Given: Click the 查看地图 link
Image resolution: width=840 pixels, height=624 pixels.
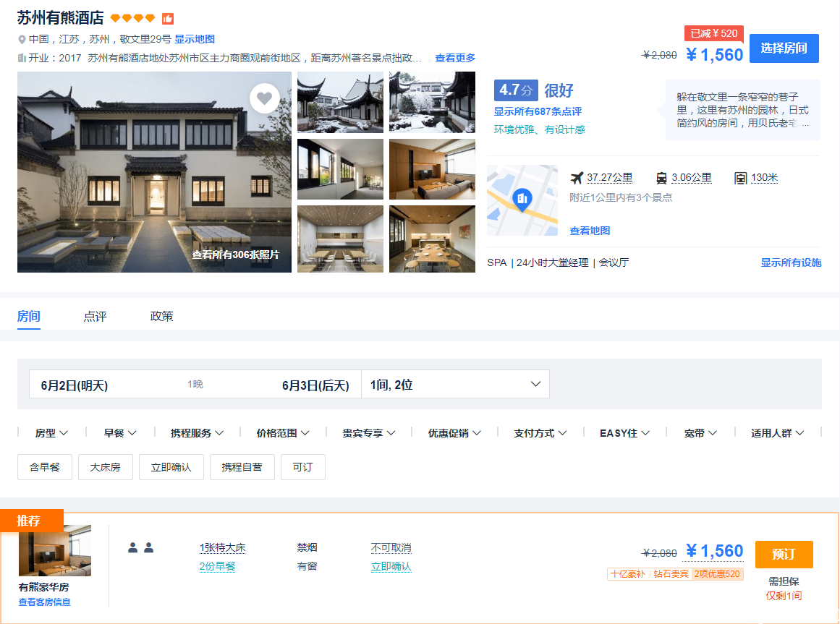Looking at the screenshot, I should pos(590,231).
